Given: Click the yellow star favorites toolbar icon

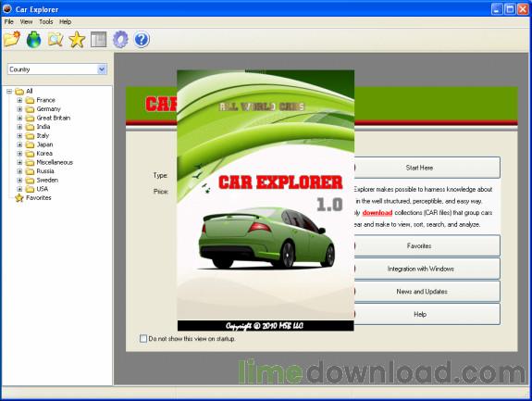Looking at the screenshot, I should (77, 40).
